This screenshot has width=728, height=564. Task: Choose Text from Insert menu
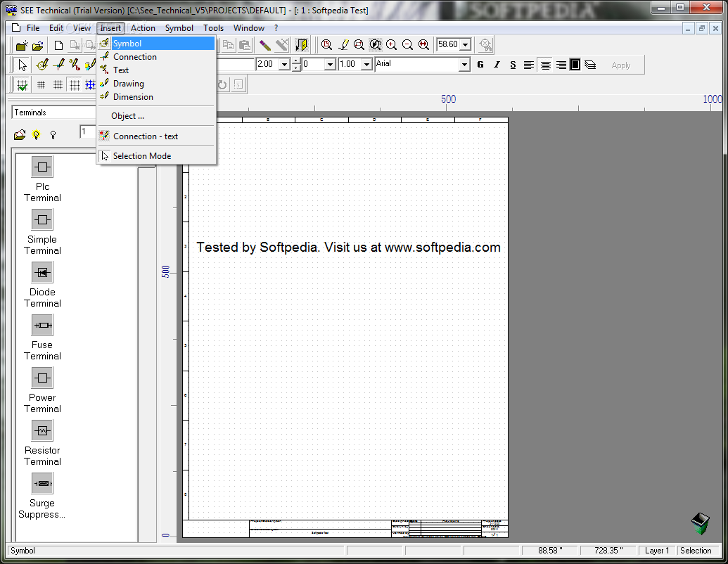[x=156, y=70]
